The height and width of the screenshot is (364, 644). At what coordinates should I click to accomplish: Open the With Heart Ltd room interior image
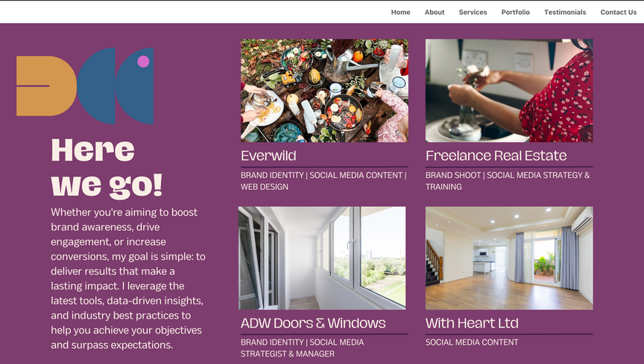coord(509,258)
